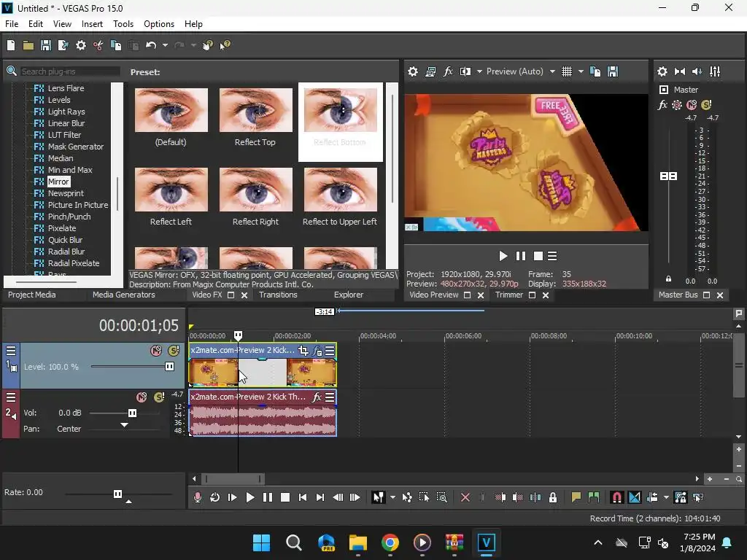The image size is (747, 560).
Task: Toggle Master Bus solo button
Action: pyautogui.click(x=706, y=105)
